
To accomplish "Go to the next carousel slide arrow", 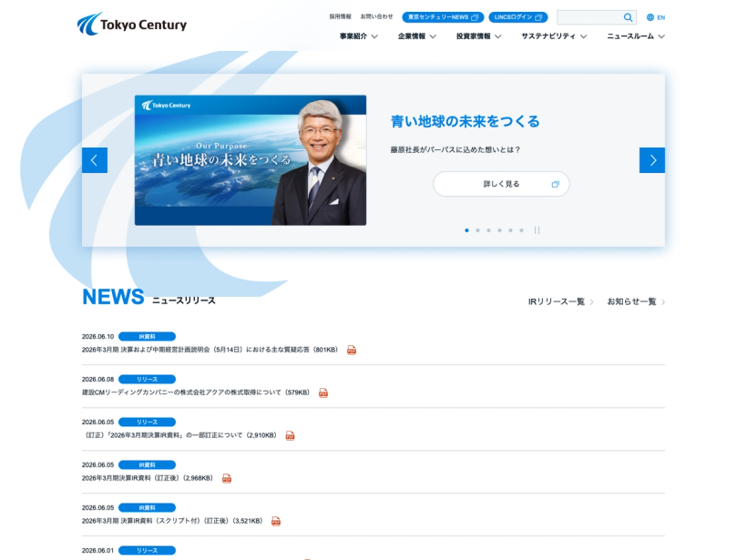I will point(651,160).
